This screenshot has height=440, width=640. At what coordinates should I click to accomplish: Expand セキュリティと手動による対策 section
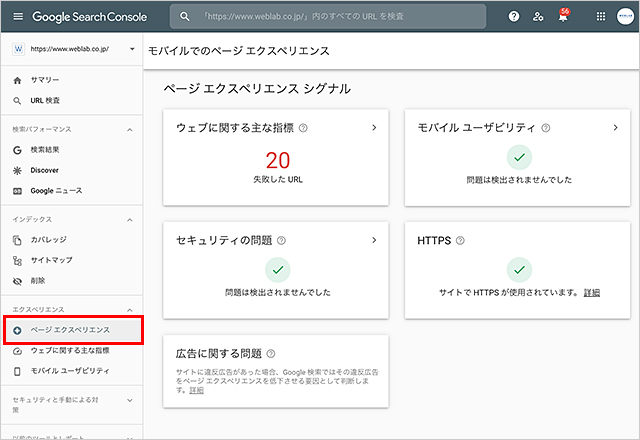click(x=130, y=400)
